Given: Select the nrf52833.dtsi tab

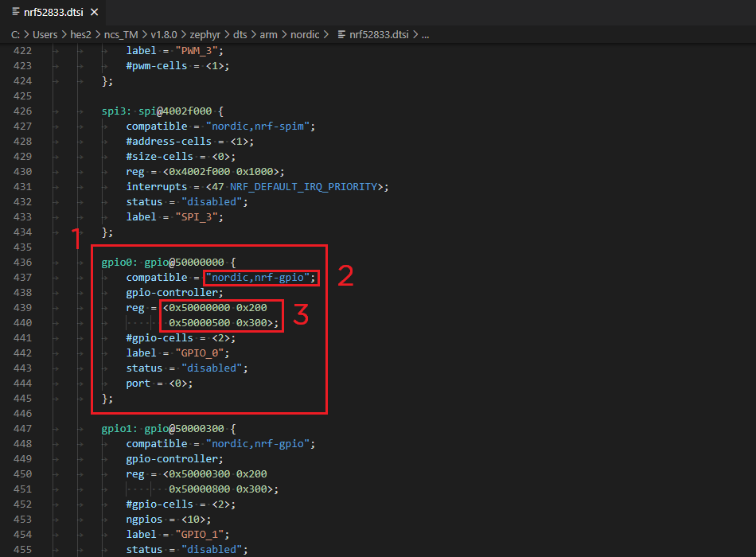Looking at the screenshot, I should (53, 12).
